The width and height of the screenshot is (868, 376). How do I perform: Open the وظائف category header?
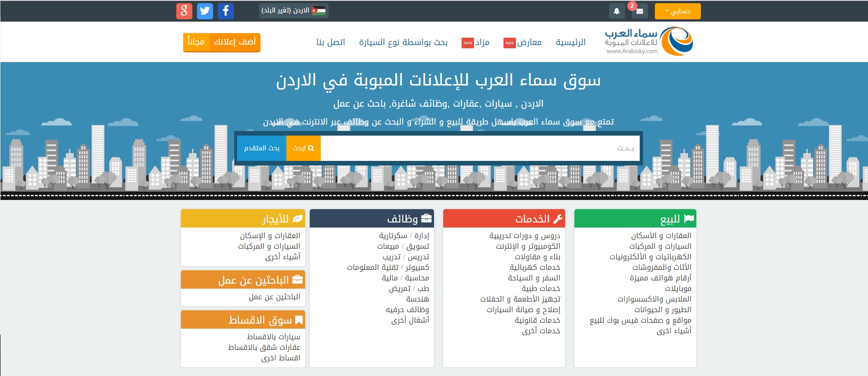pos(372,219)
